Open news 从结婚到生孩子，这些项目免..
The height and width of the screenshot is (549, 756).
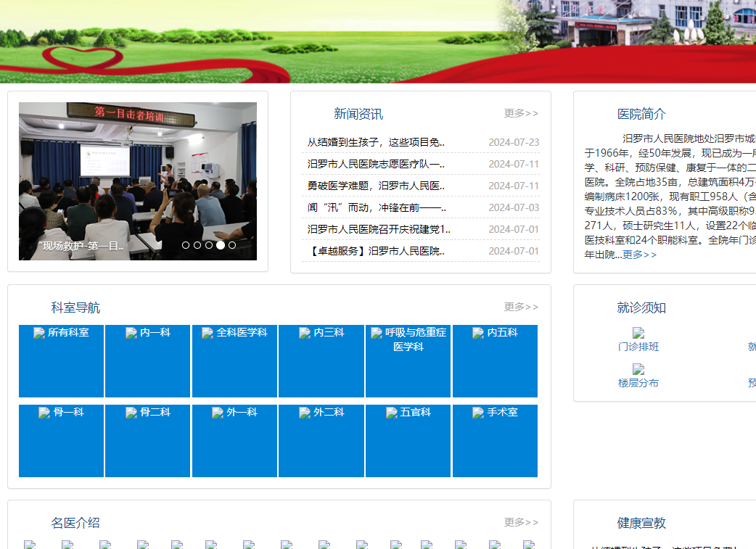[x=376, y=142]
